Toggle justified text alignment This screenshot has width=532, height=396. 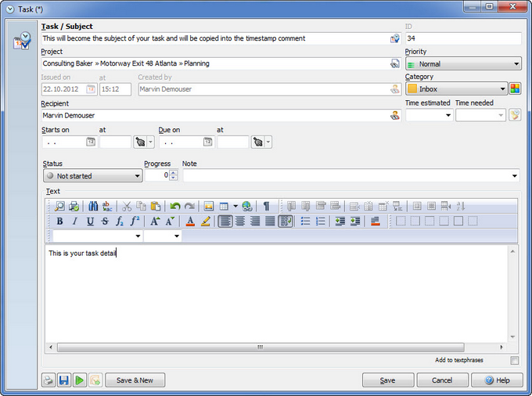[x=270, y=221]
